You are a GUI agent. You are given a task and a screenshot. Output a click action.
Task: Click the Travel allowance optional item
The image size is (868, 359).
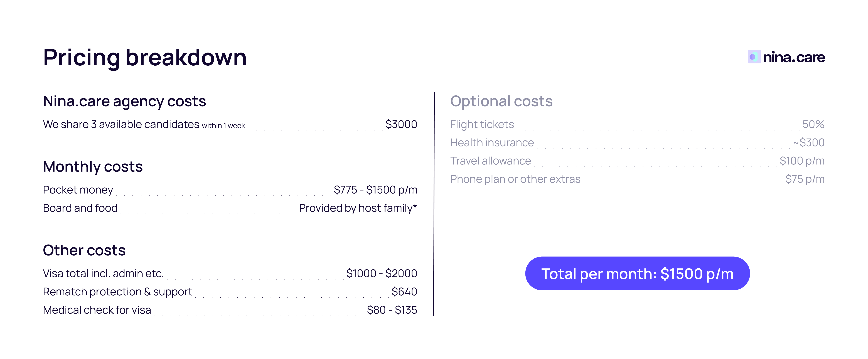(x=490, y=161)
